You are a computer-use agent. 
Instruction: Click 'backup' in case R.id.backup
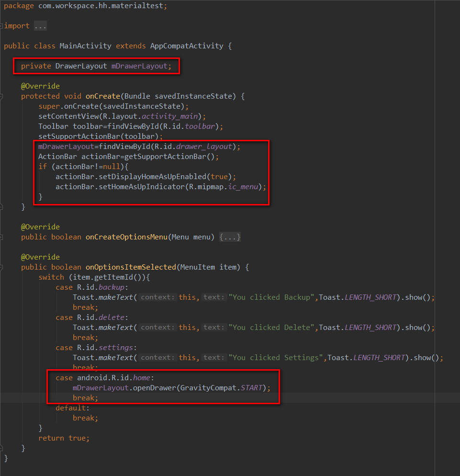click(112, 287)
